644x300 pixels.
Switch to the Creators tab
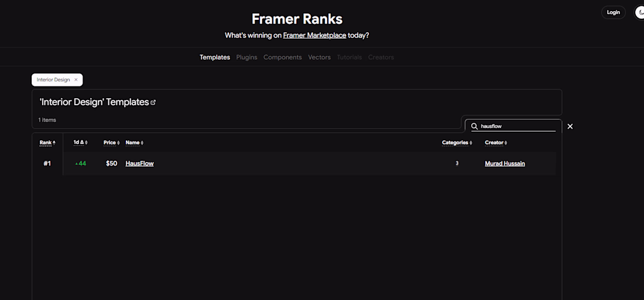coord(381,57)
